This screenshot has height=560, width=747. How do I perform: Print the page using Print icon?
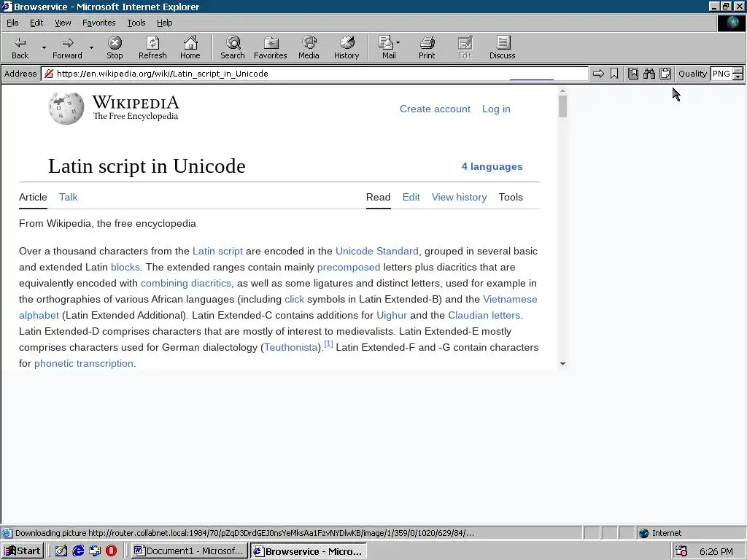[427, 47]
